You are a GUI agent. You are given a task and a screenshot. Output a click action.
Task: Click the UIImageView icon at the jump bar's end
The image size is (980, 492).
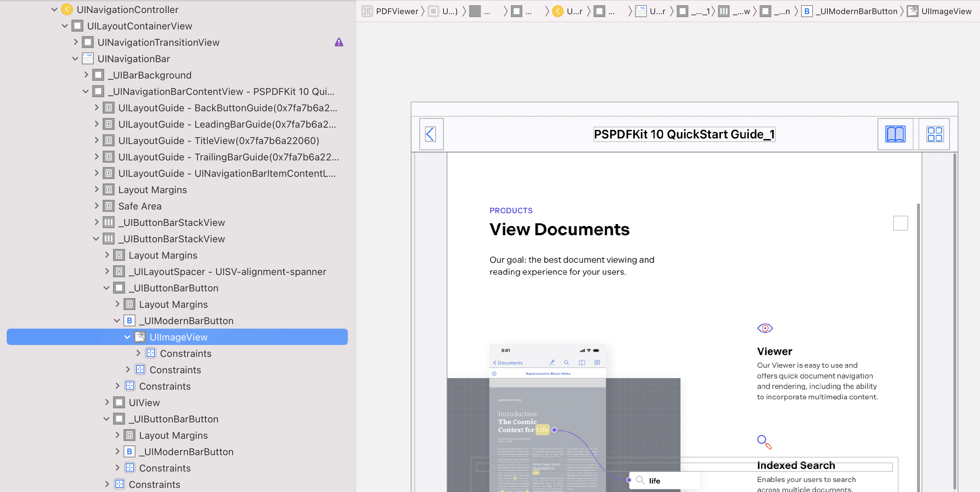point(912,11)
